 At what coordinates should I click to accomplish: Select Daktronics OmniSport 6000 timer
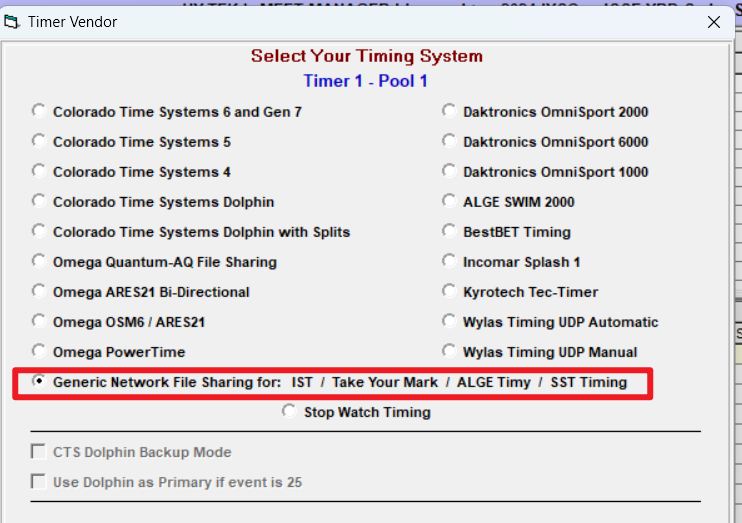(x=449, y=141)
